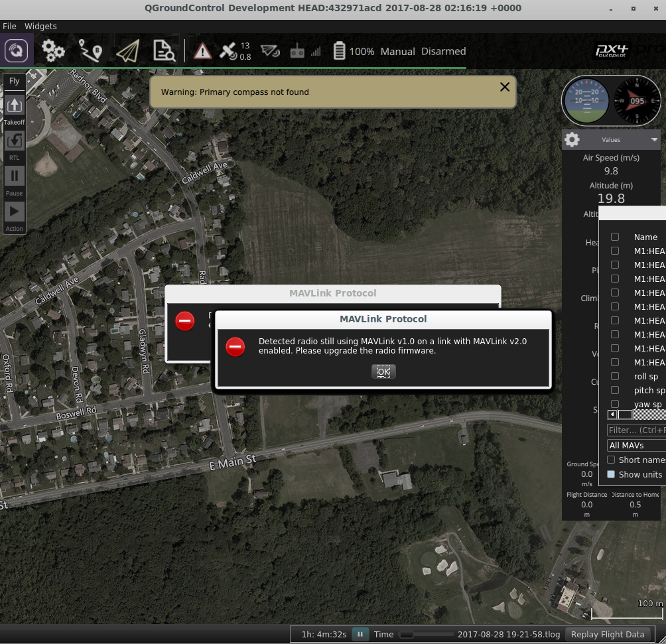Click the elapsed time 1h: 4m:32s

pos(324,634)
